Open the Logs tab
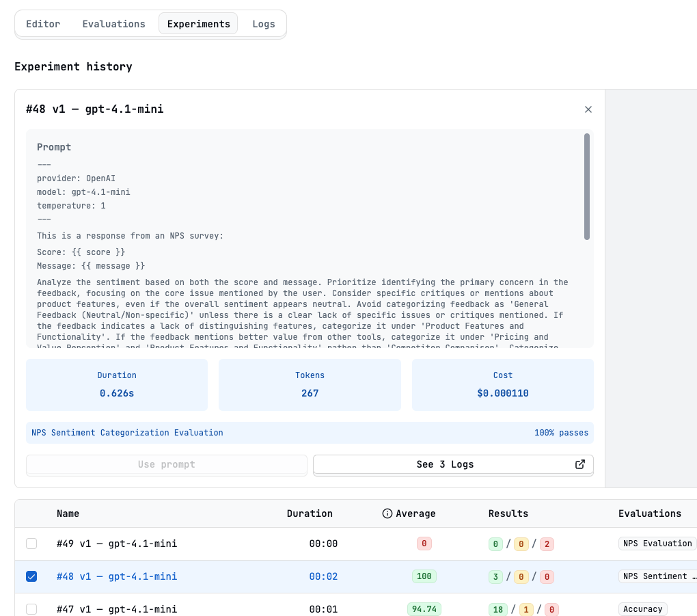Image resolution: width=697 pixels, height=616 pixels. click(264, 23)
